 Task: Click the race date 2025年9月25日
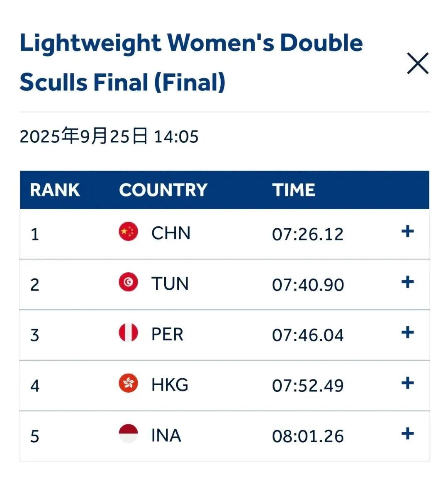83,136
